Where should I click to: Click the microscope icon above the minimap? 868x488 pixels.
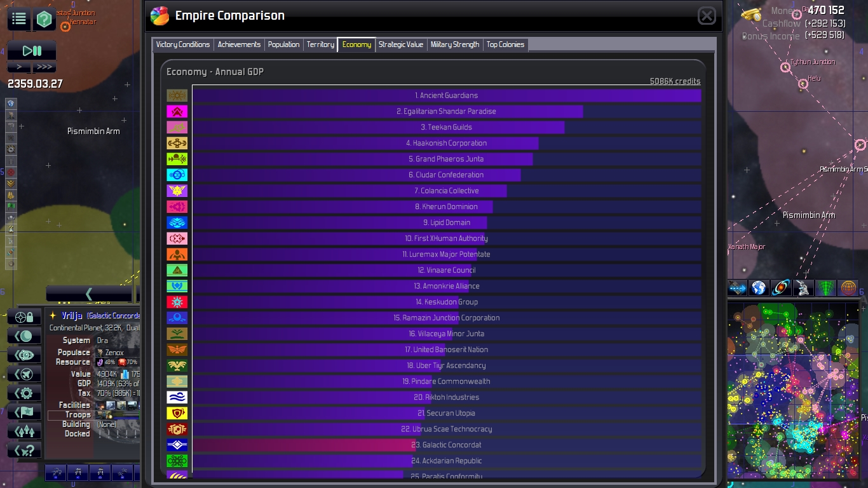(803, 288)
